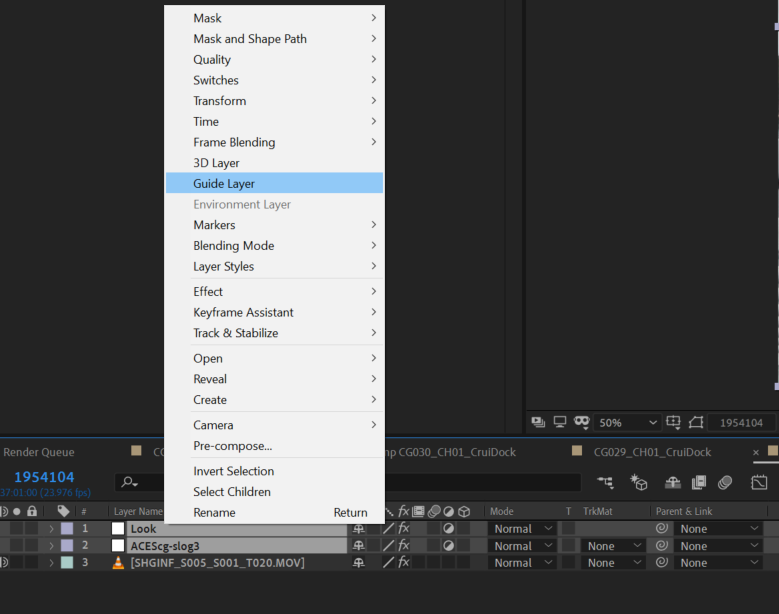Open the Graph Editor icon
The image size is (779, 614).
(x=759, y=482)
